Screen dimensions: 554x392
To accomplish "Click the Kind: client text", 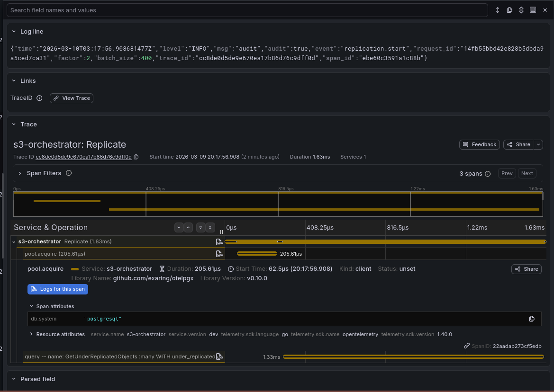I will 355,269.
